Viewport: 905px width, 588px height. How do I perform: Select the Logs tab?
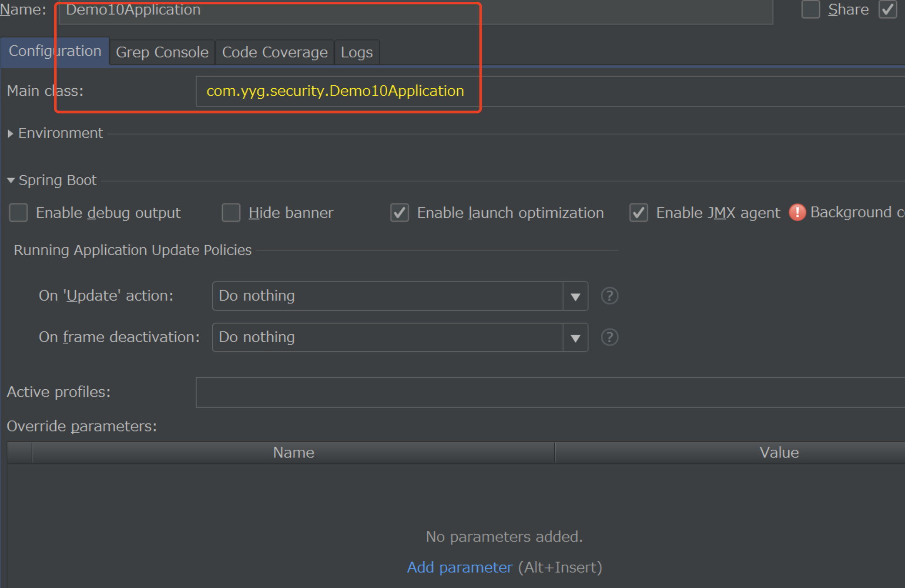tap(357, 52)
